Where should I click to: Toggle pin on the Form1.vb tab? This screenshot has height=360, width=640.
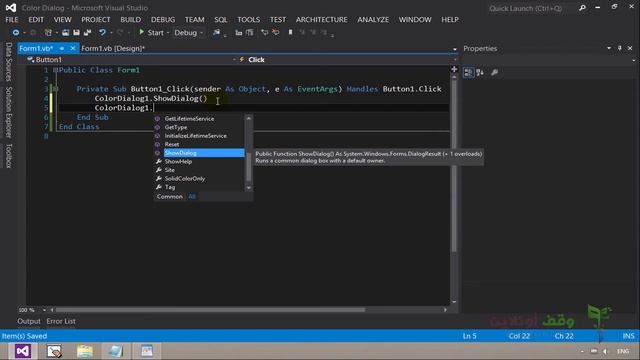point(62,48)
